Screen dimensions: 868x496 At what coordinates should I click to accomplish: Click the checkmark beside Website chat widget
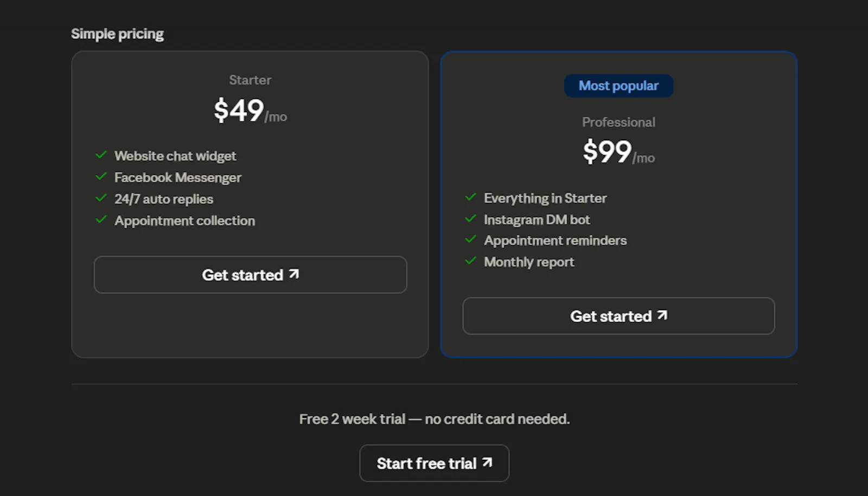click(101, 155)
